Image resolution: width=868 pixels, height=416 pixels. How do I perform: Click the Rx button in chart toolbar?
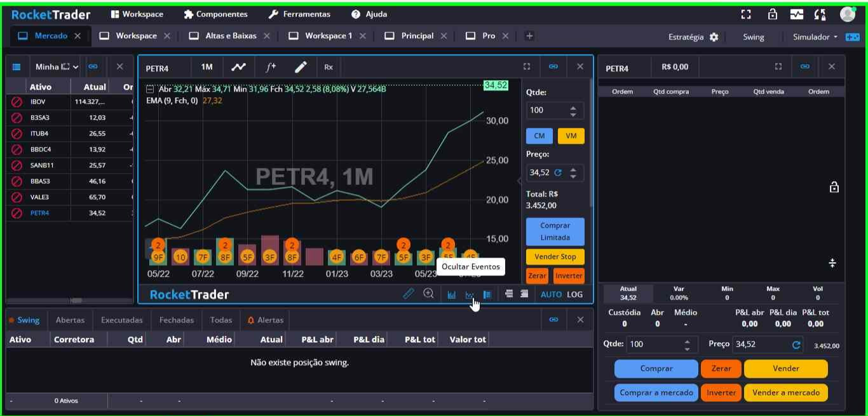[x=329, y=67]
